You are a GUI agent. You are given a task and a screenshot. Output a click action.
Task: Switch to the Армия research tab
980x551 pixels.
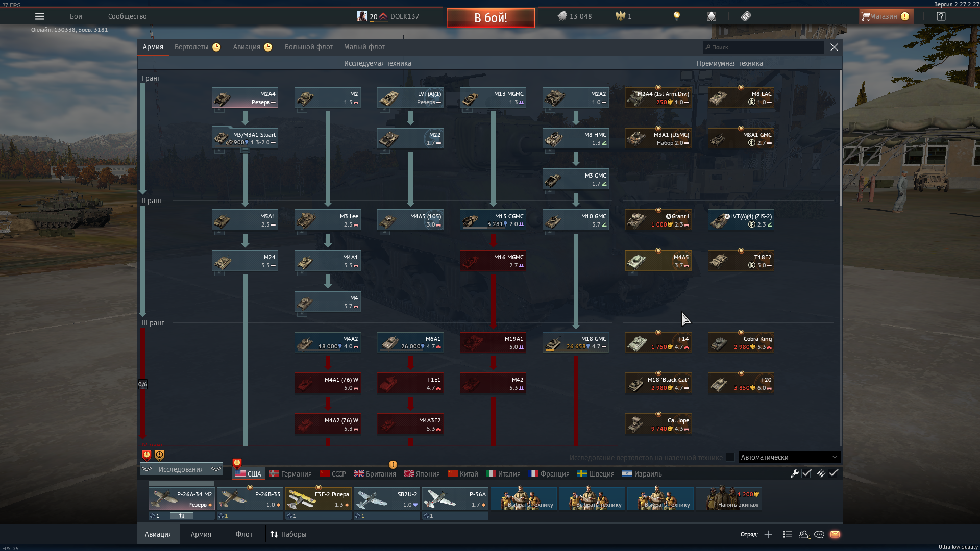tap(153, 47)
